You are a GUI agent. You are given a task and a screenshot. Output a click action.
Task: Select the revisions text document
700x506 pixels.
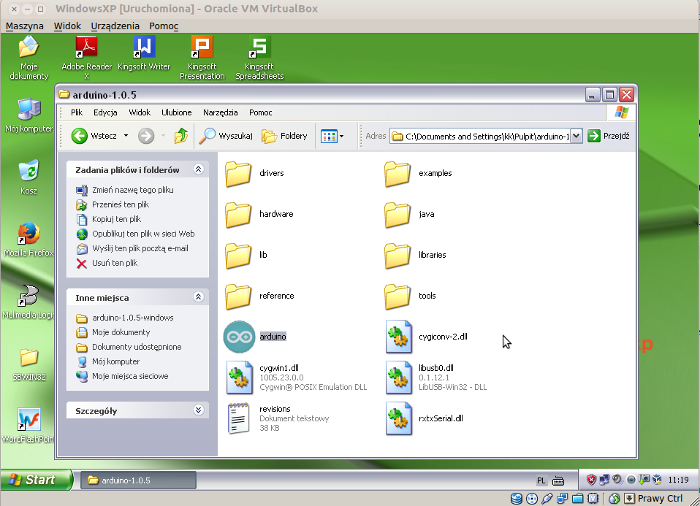[238, 418]
